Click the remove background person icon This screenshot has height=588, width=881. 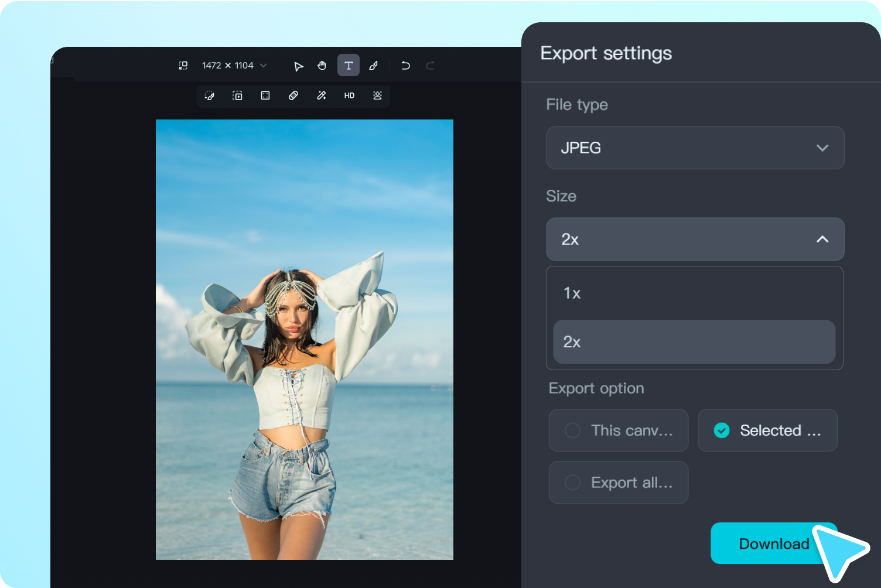pos(377,95)
